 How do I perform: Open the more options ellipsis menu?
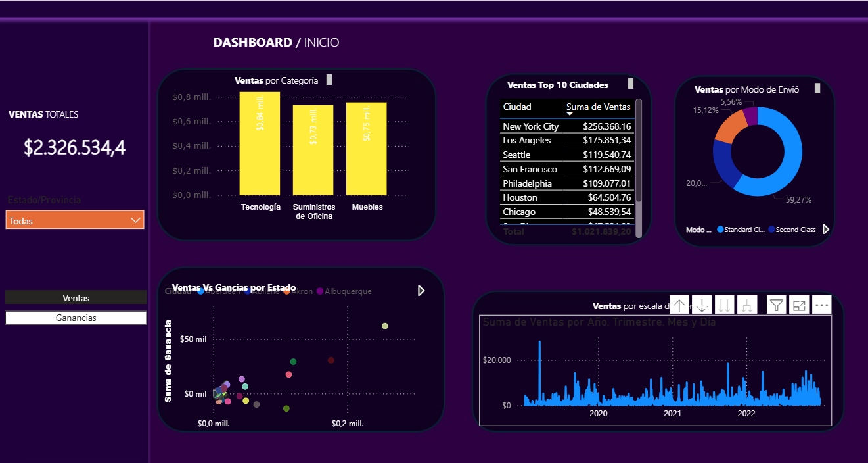click(x=822, y=305)
